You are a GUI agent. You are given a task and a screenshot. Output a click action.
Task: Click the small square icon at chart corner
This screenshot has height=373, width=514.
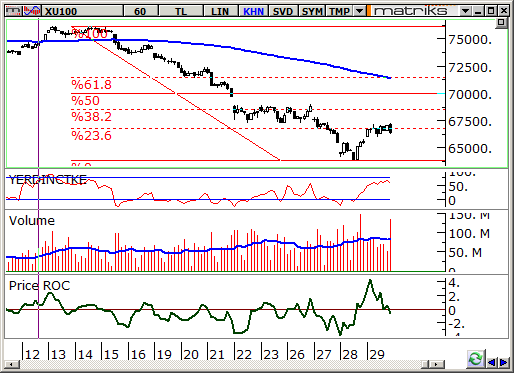pos(501,23)
